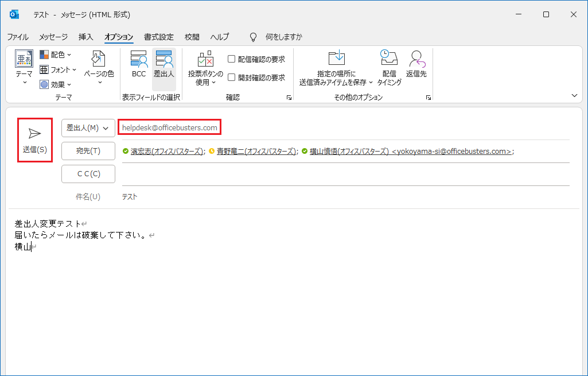The height and width of the screenshot is (376, 588).
Task: Toggle the From (差出人) field display
Action: (163, 64)
